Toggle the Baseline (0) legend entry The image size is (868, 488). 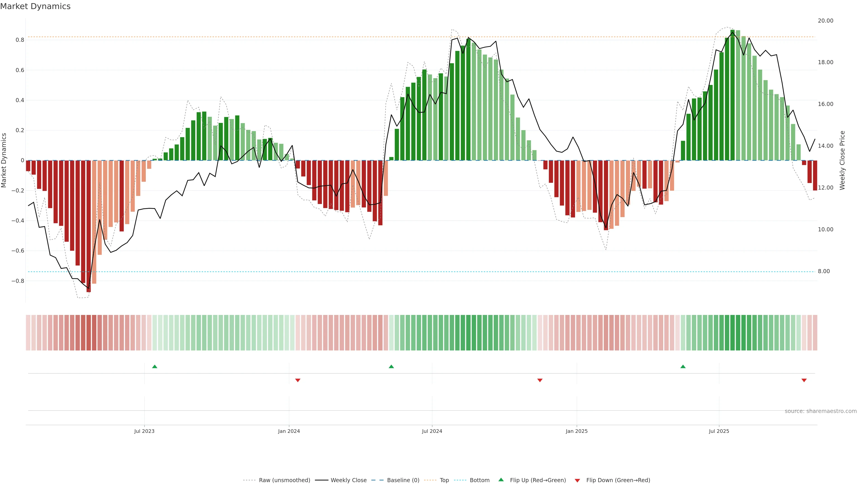(x=403, y=480)
